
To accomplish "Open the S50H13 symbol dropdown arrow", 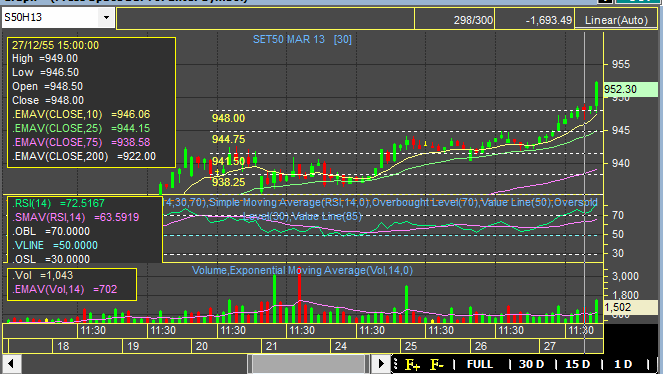I will (x=106, y=18).
